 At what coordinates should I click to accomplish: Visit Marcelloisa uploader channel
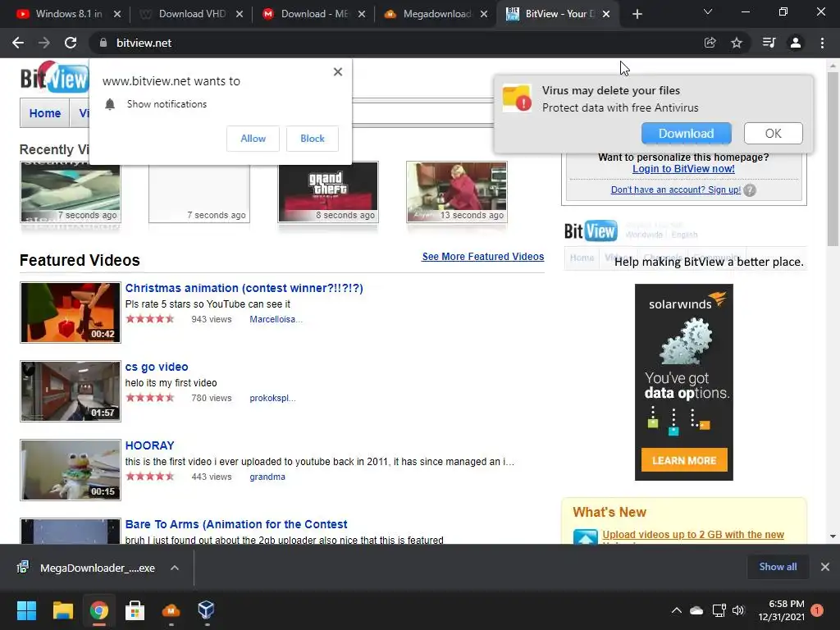[x=276, y=319]
